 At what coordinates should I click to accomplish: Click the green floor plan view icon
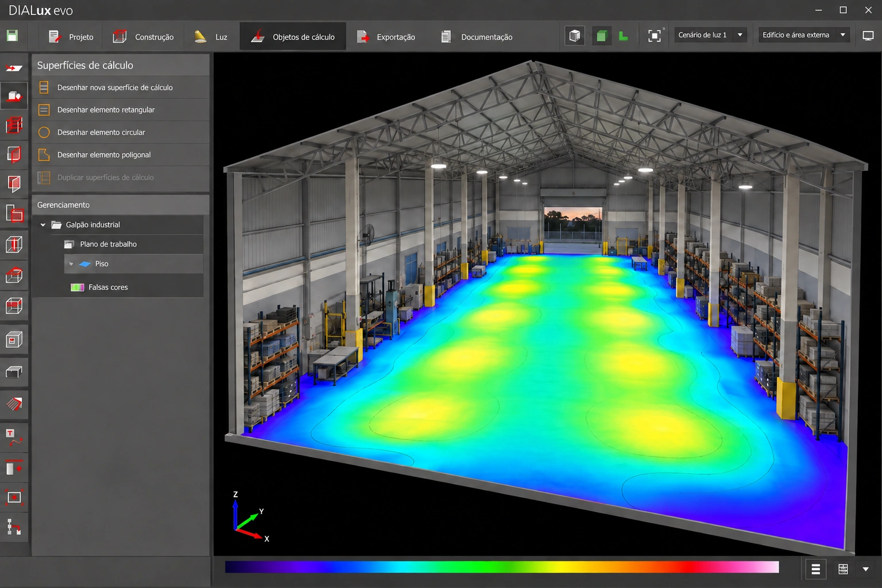click(x=601, y=36)
